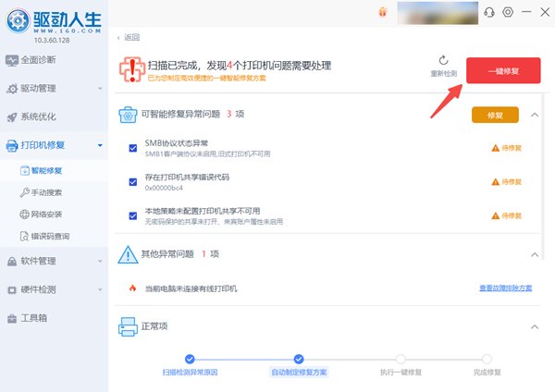Screen dimensions: 555x392
Task: Click the 网络安装 globe icon
Action: 24,214
